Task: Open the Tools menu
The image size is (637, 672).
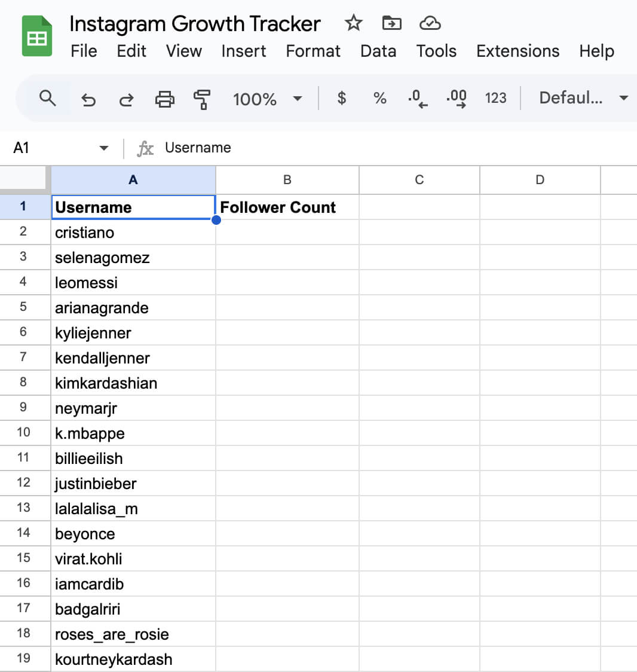Action: click(x=436, y=51)
